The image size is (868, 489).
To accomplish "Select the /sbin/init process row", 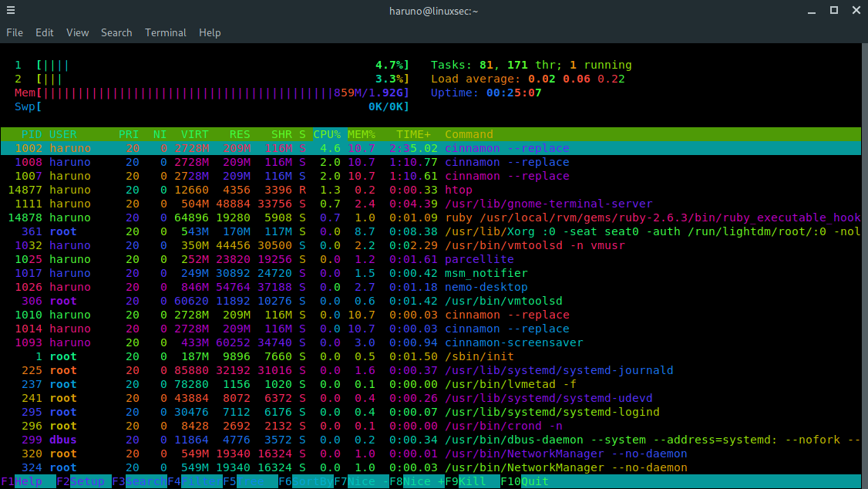I will tap(231, 356).
